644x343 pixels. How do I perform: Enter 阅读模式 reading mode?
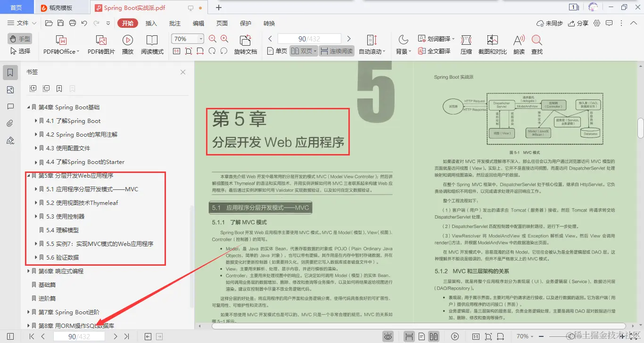(x=152, y=44)
